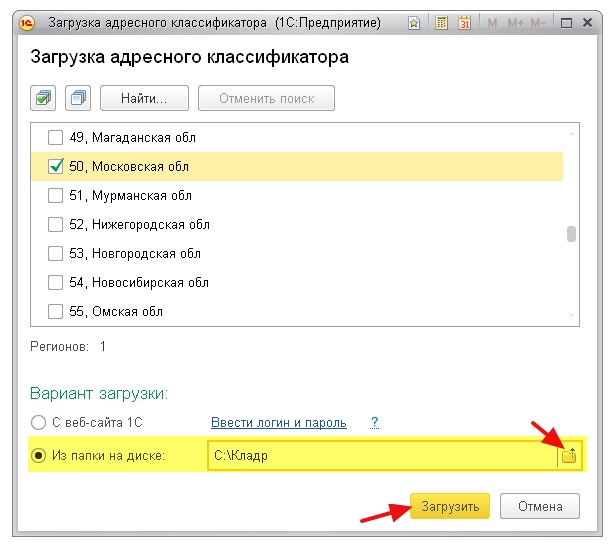This screenshot has width=610, height=548.
Task: Click the Отмена button
Action: click(540, 506)
